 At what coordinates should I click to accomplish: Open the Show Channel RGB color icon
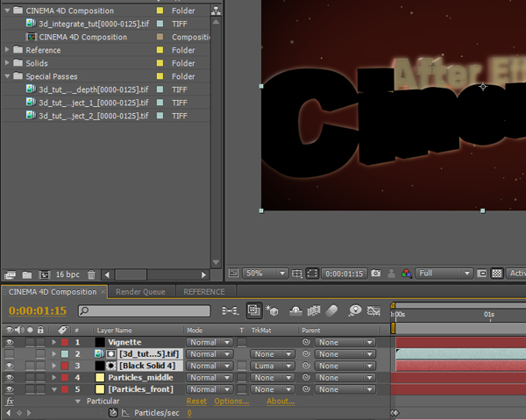(406, 274)
